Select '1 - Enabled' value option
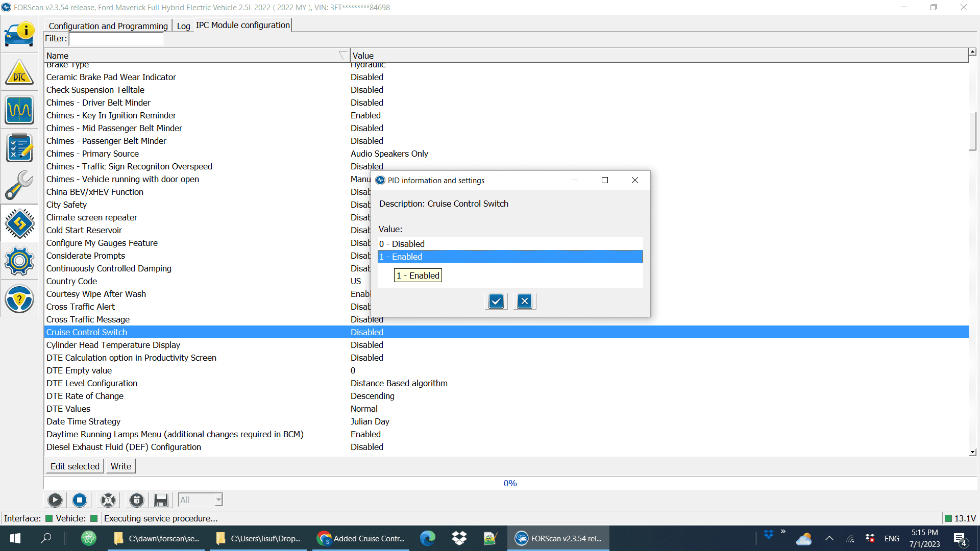Screen dimensions: 980x551 pos(510,257)
